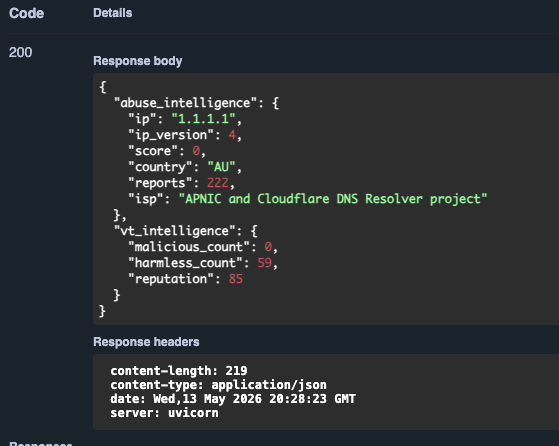
Task: Click the "malicious_count" key
Action: point(189,247)
